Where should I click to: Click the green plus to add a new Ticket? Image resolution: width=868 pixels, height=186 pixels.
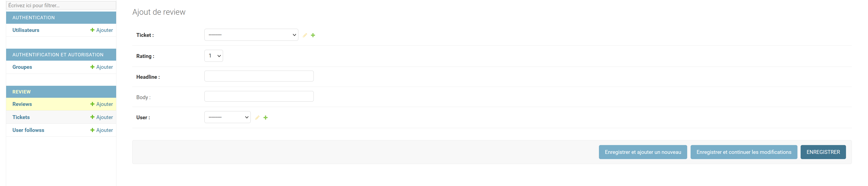[x=313, y=35]
